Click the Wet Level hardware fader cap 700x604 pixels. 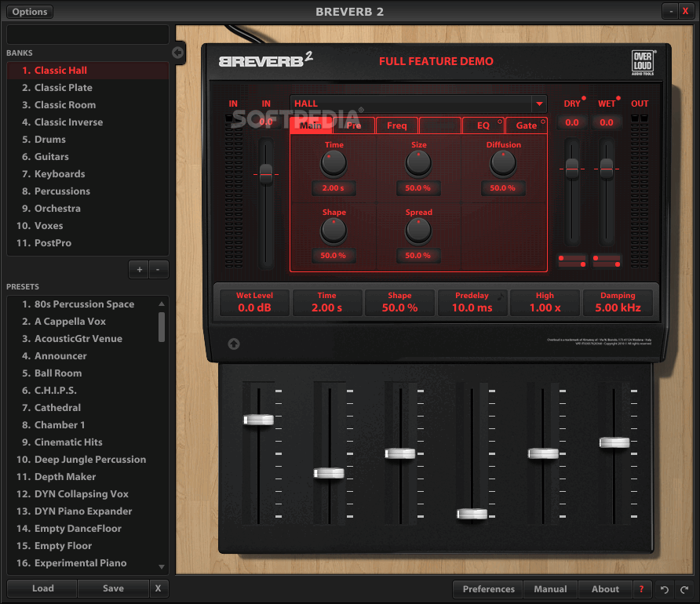[258, 420]
